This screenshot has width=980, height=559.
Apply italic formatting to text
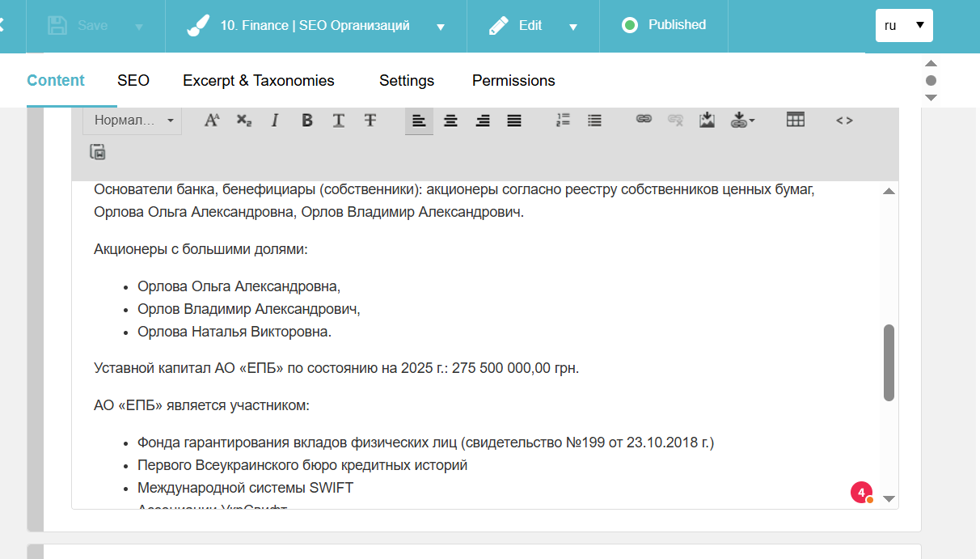[275, 121]
